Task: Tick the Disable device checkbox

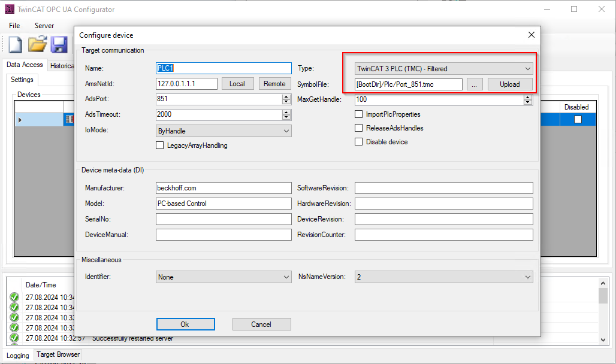Action: coord(359,142)
